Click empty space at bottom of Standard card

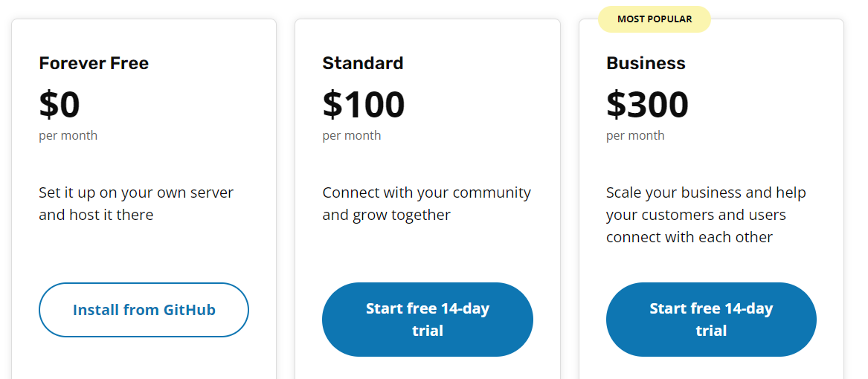(428, 367)
